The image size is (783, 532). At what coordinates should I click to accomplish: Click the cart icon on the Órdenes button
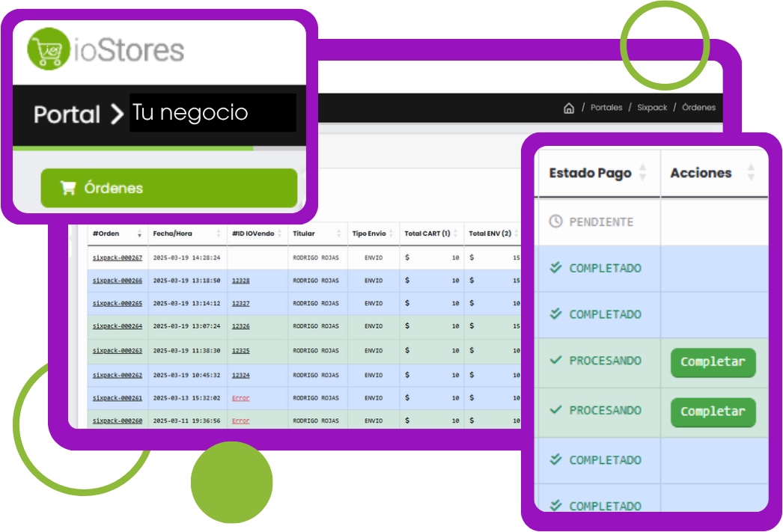point(68,188)
